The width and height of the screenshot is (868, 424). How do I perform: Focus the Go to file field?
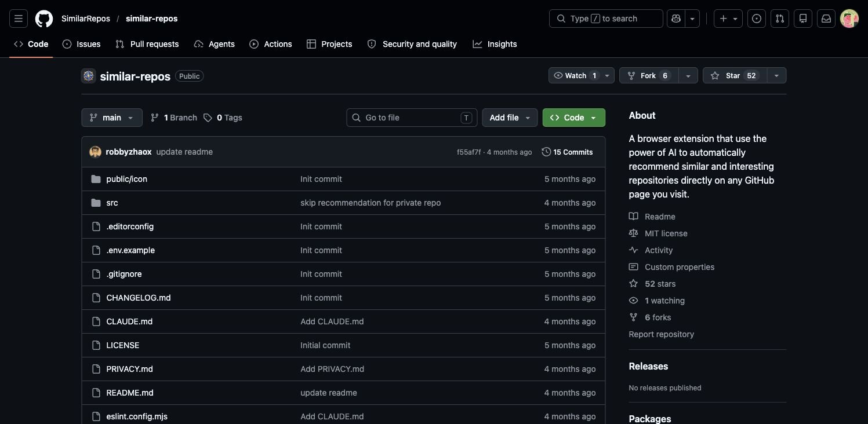412,118
